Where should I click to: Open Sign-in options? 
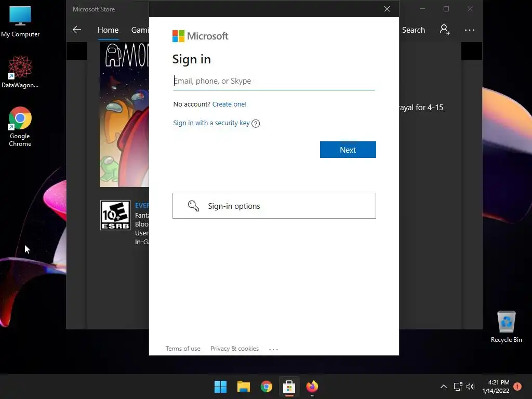pos(274,206)
